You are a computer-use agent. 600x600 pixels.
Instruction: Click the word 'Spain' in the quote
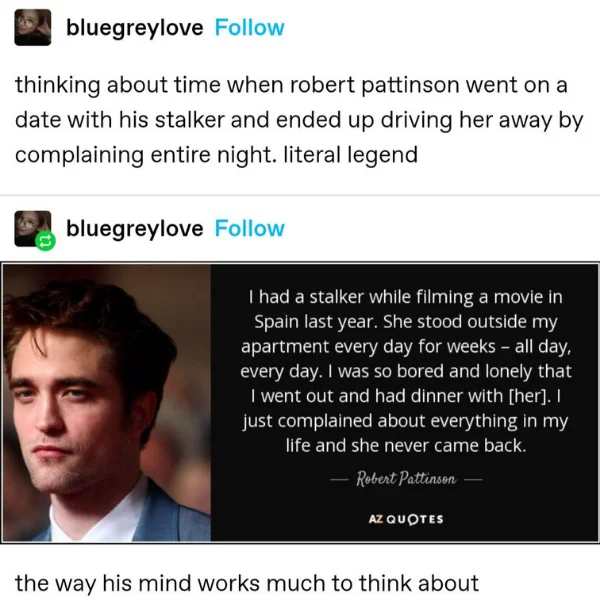pyautogui.click(x=276, y=322)
